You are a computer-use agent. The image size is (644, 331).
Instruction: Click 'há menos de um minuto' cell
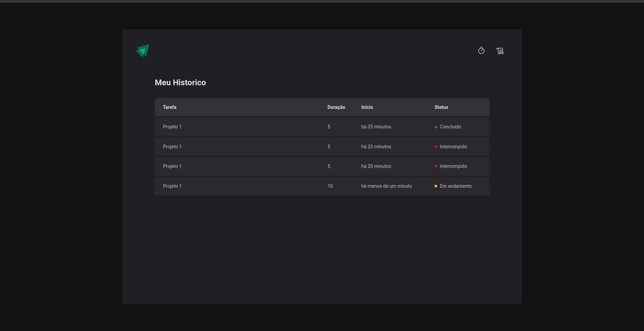[x=387, y=186]
